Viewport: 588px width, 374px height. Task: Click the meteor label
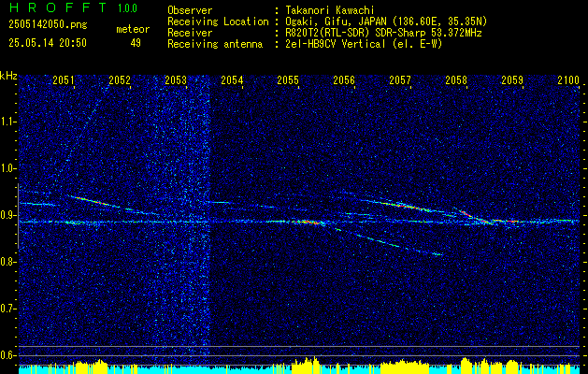tap(133, 29)
